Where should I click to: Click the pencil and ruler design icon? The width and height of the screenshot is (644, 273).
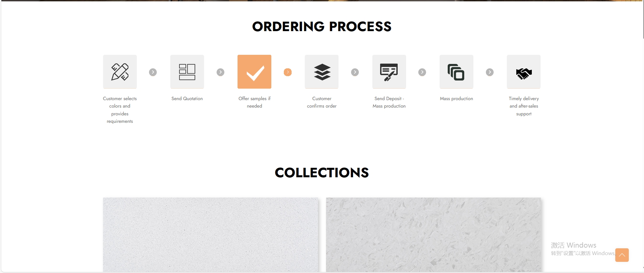tap(120, 72)
